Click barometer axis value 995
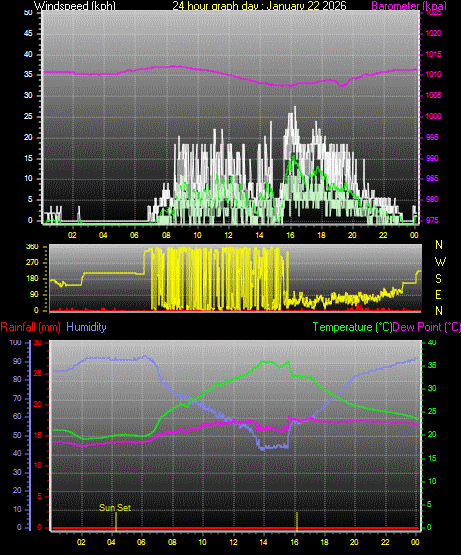The height and width of the screenshot is (555, 461). 432,137
